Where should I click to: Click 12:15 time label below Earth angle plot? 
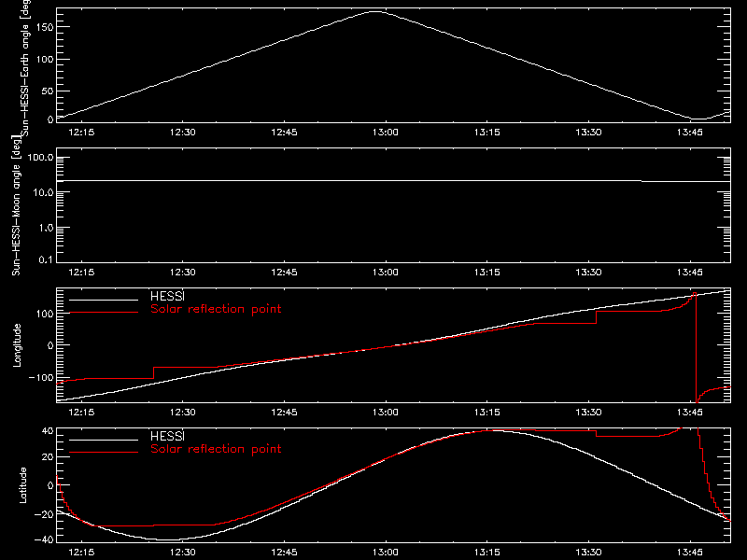81,133
